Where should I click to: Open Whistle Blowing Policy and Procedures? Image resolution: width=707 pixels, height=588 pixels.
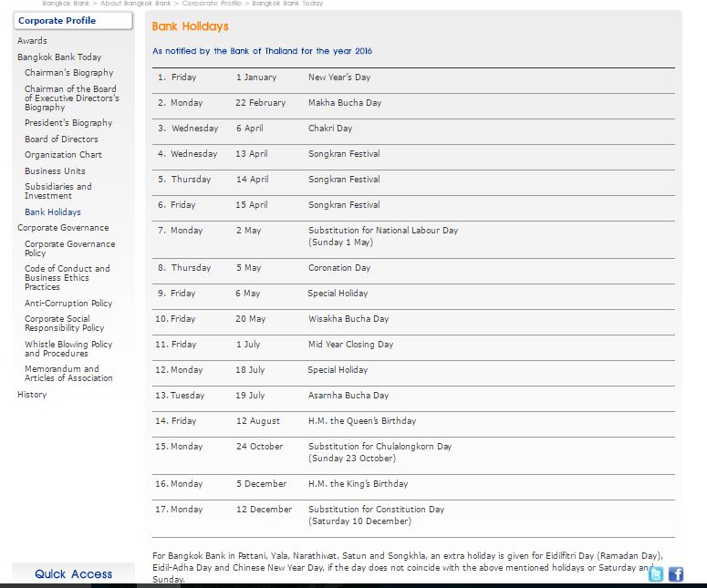[x=68, y=349]
